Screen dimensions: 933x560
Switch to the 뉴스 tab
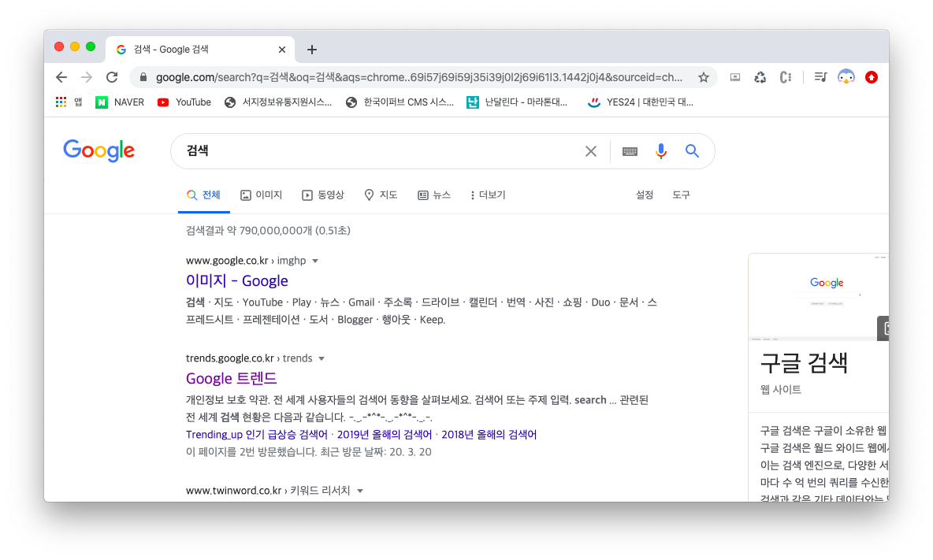click(x=434, y=195)
